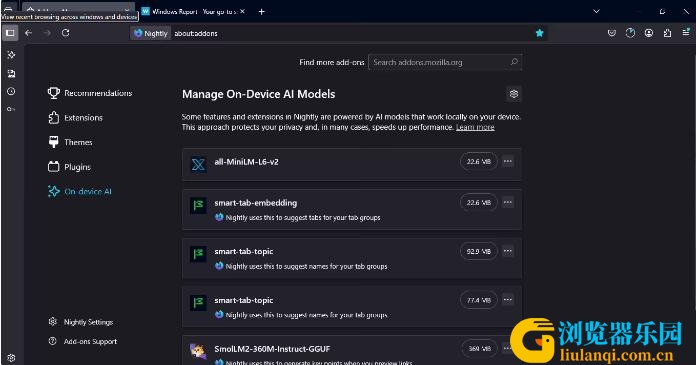Open the gear tools menu beside heading
Viewport: 696px width, 365px height.
(514, 94)
